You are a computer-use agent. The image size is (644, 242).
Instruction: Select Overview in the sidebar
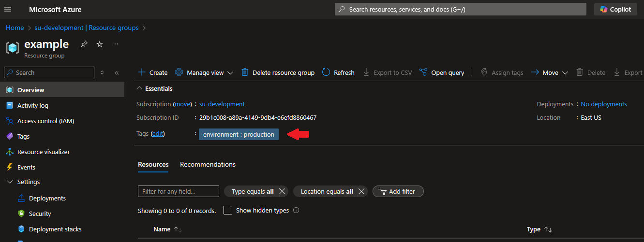click(62, 90)
